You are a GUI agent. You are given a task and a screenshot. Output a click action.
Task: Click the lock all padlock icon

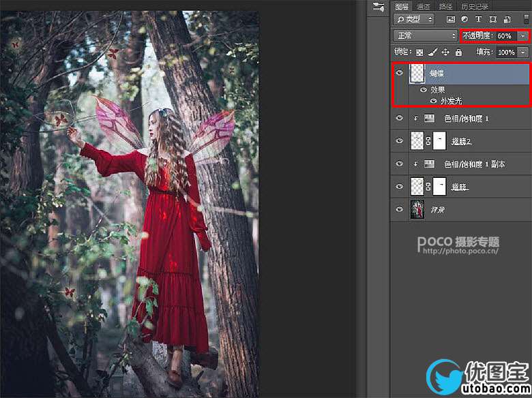point(458,52)
